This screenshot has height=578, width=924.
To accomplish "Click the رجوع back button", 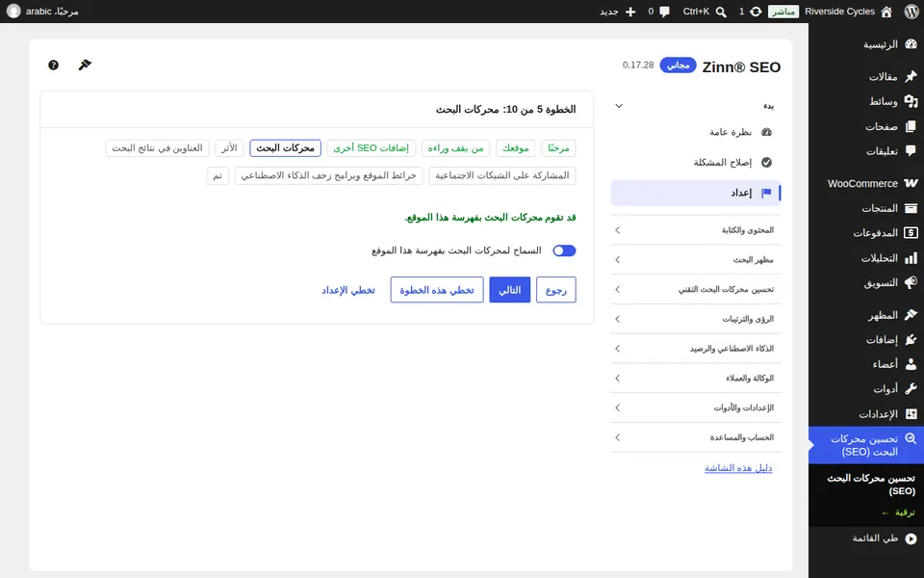I will point(555,290).
